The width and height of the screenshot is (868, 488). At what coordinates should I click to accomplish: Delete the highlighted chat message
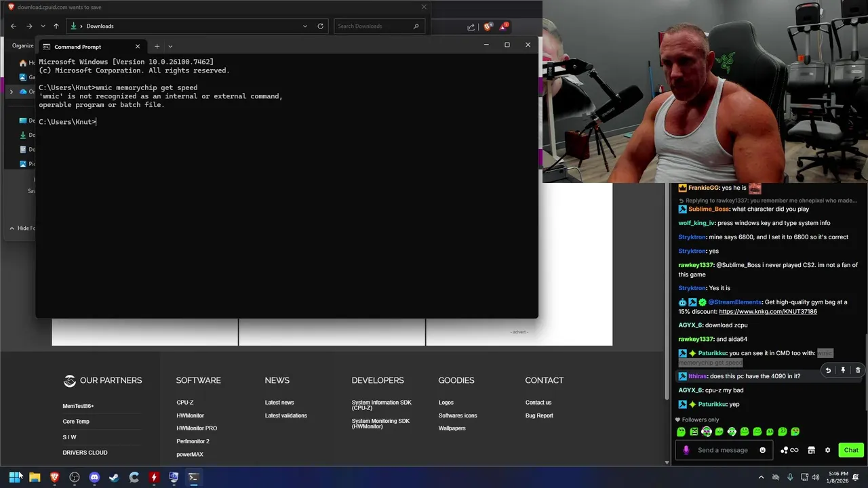[x=858, y=370]
